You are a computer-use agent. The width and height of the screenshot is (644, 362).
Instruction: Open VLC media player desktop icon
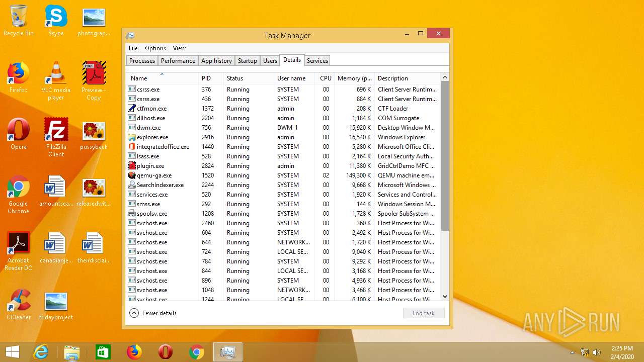[x=56, y=80]
